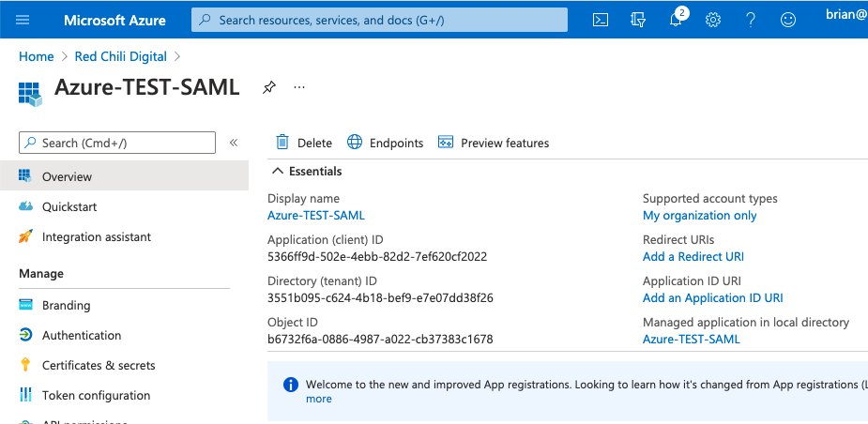Click the Integration assistant rocket icon
The image size is (868, 424).
pyautogui.click(x=25, y=236)
